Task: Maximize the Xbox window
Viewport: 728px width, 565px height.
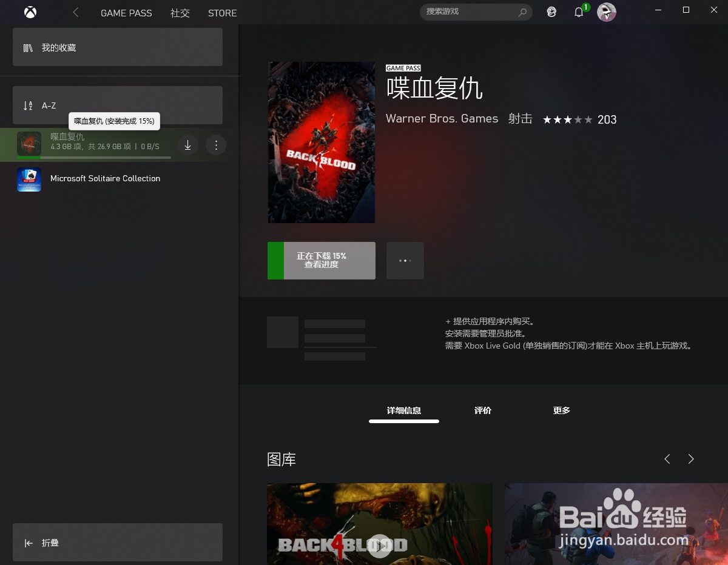Action: (686, 10)
